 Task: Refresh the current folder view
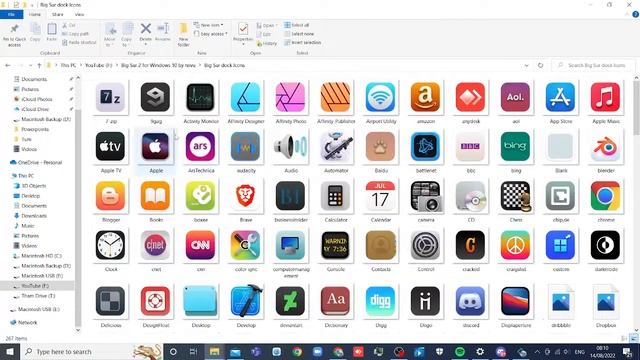pyautogui.click(x=540, y=65)
